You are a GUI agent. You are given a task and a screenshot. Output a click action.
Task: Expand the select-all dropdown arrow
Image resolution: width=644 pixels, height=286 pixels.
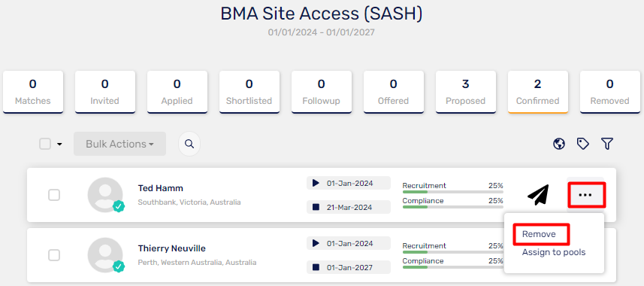(59, 145)
